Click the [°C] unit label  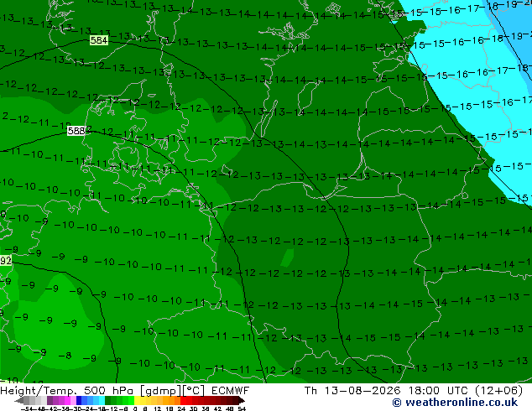[194, 391]
